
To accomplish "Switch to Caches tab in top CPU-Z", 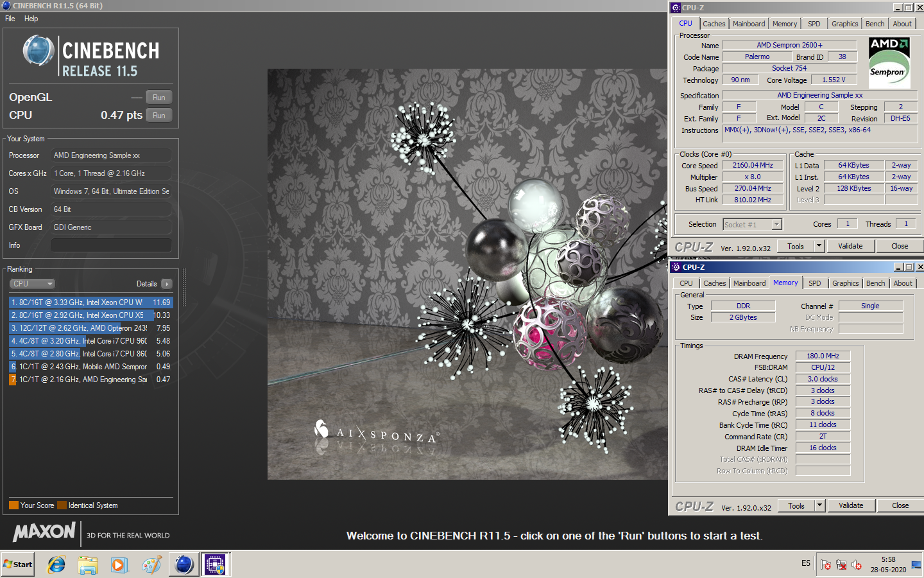I will point(714,24).
